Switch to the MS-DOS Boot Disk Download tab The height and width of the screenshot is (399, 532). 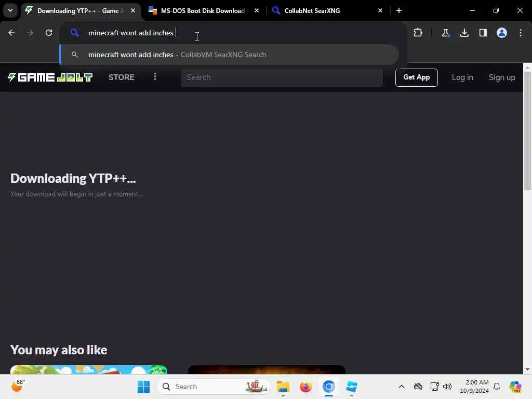point(203,11)
